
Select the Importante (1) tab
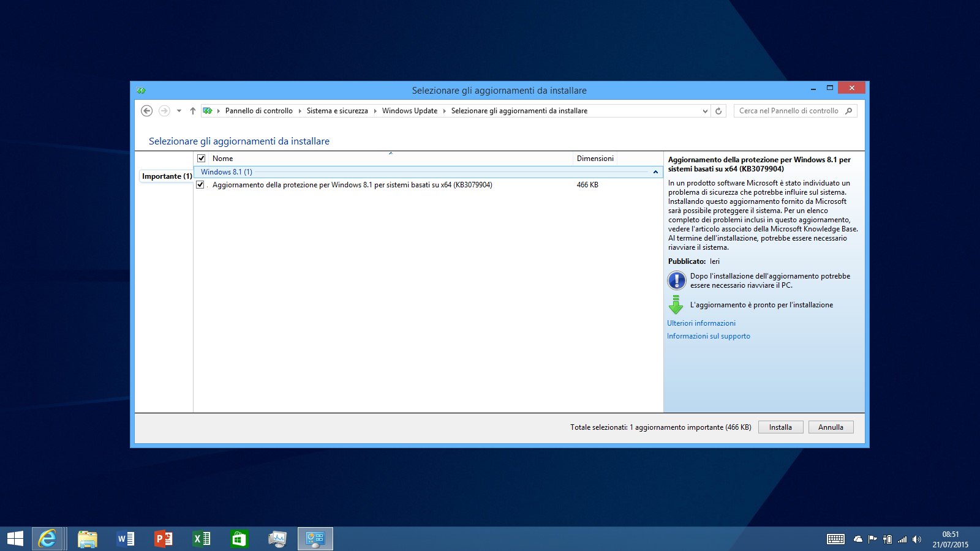[167, 176]
